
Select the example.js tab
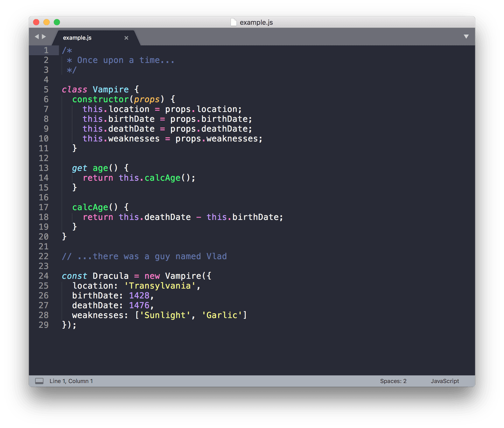[x=77, y=38]
